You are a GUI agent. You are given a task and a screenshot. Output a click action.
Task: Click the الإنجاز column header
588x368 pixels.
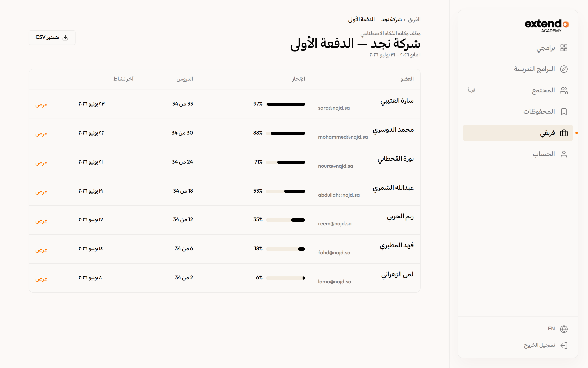pyautogui.click(x=298, y=79)
